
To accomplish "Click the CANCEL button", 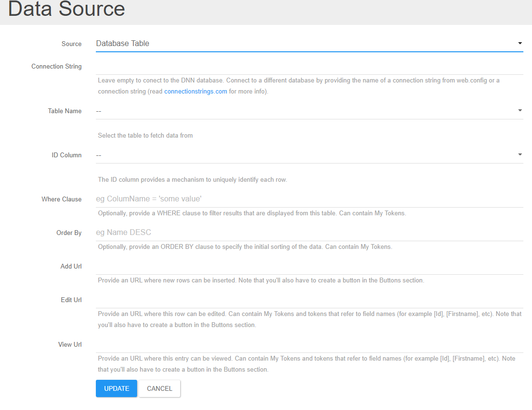I will (159, 388).
